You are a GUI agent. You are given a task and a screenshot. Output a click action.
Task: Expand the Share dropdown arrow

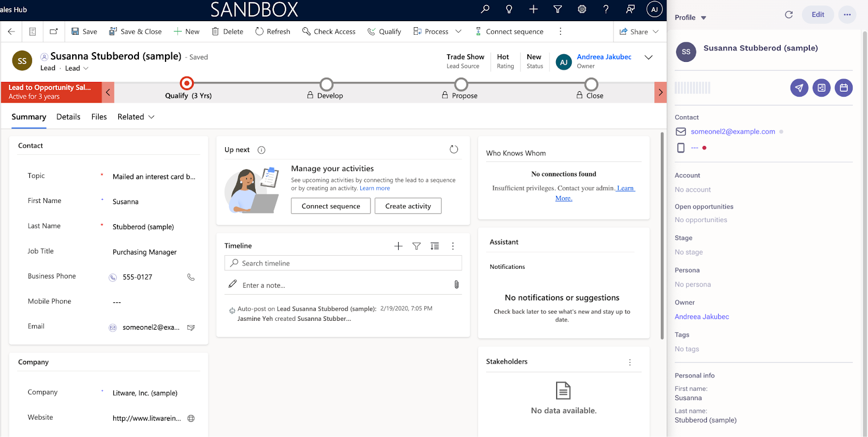coord(656,31)
